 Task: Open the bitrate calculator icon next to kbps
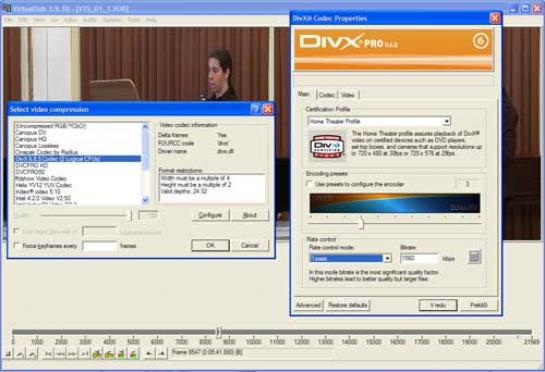(474, 257)
